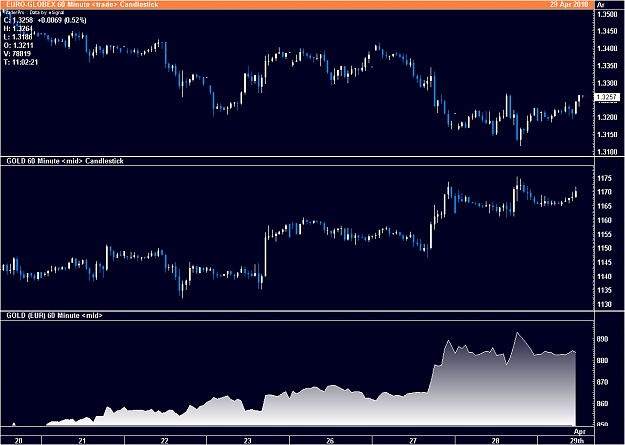625x445 pixels.
Task: Click the open value O: 1.3211 readout
Action: coord(18,45)
